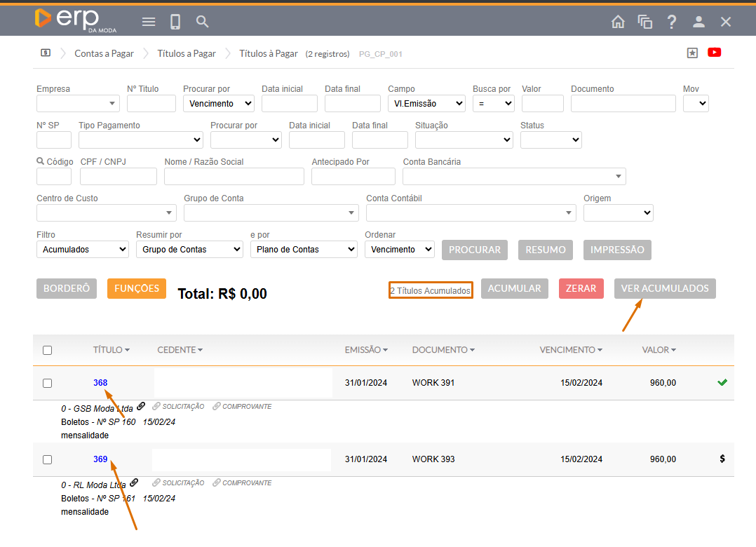Click the search magnifier icon in header
The height and width of the screenshot is (547, 756).
click(203, 22)
